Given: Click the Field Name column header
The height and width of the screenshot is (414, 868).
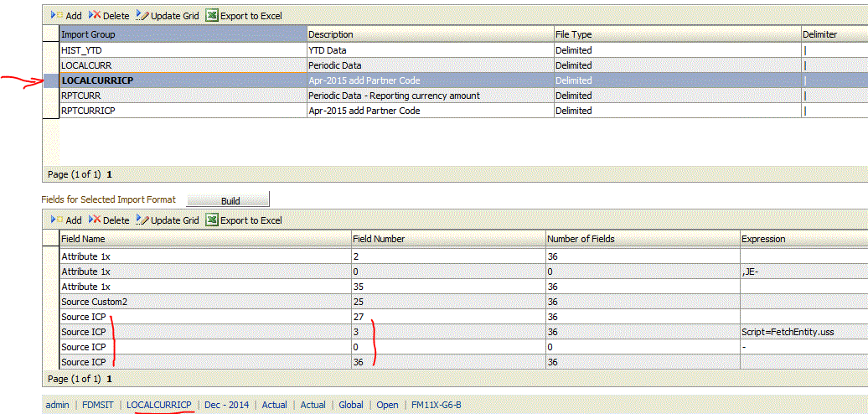Looking at the screenshot, I should tap(205, 239).
